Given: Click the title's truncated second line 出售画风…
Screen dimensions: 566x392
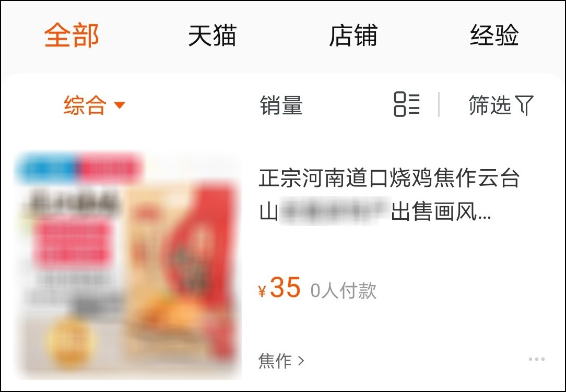Looking at the screenshot, I should [x=441, y=211].
